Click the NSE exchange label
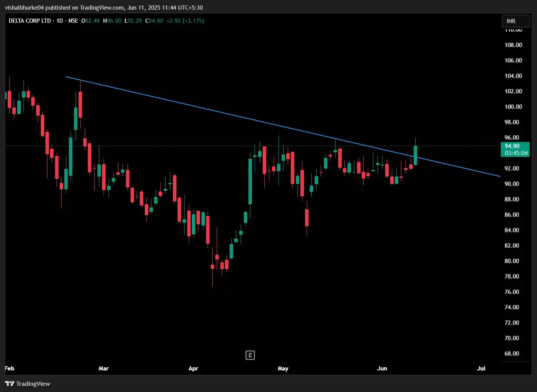The image size is (537, 392). (x=73, y=21)
